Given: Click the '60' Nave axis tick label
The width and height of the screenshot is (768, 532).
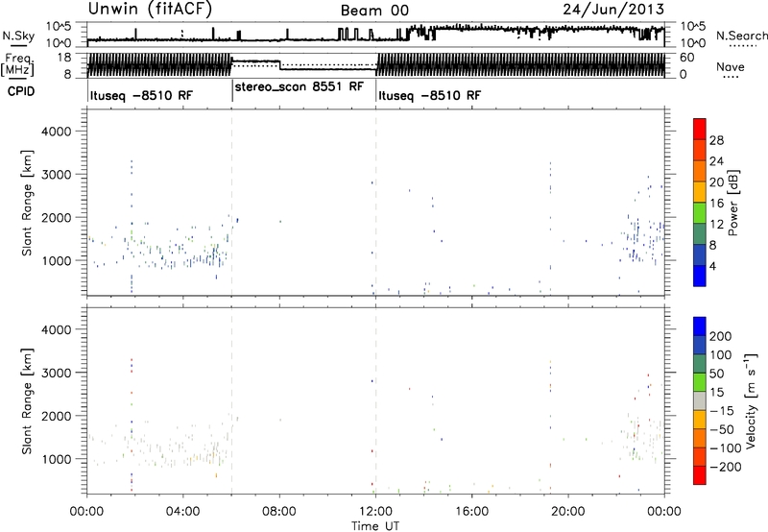Looking at the screenshot, I should [x=686, y=58].
